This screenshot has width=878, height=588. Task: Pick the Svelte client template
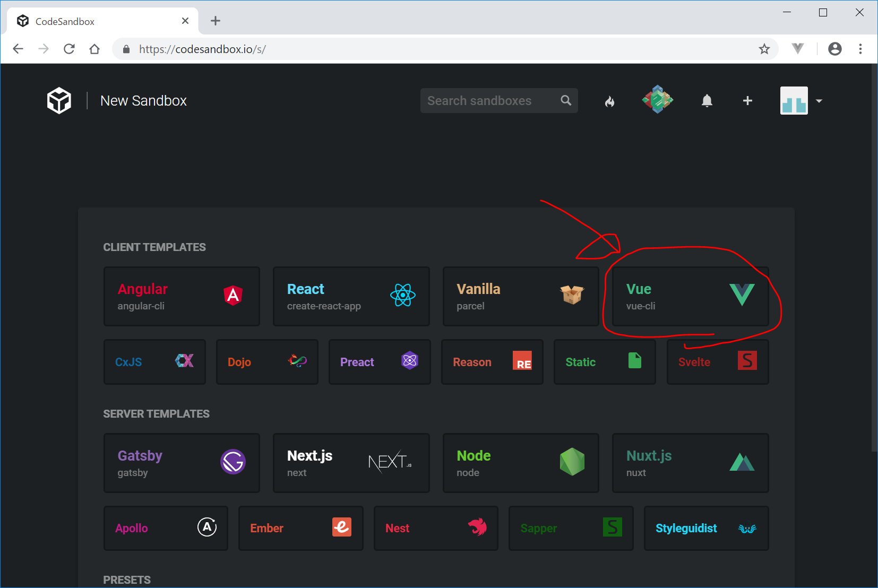coord(717,362)
